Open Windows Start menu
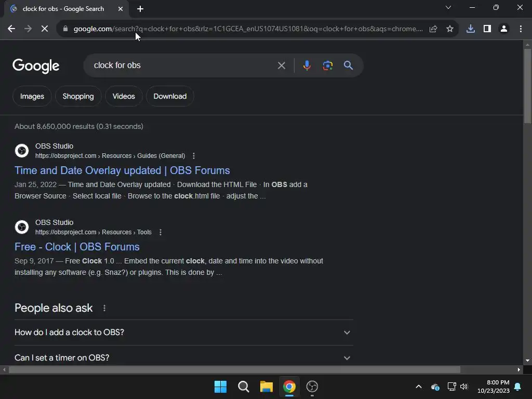This screenshot has height=399, width=532. [220, 387]
